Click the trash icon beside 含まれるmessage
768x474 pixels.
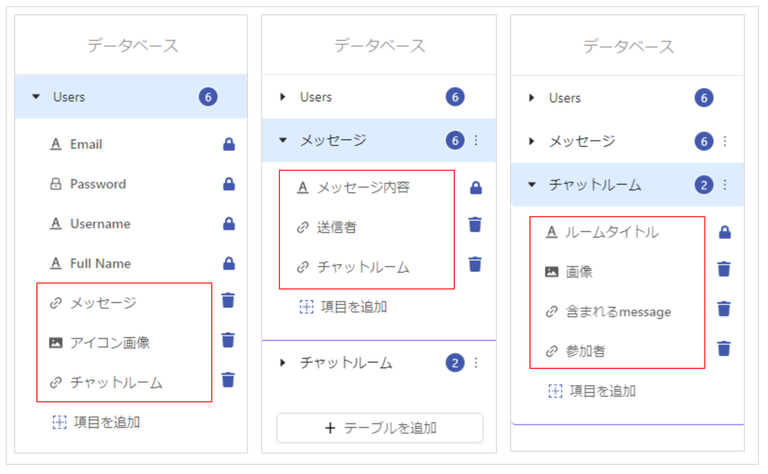coord(724,308)
